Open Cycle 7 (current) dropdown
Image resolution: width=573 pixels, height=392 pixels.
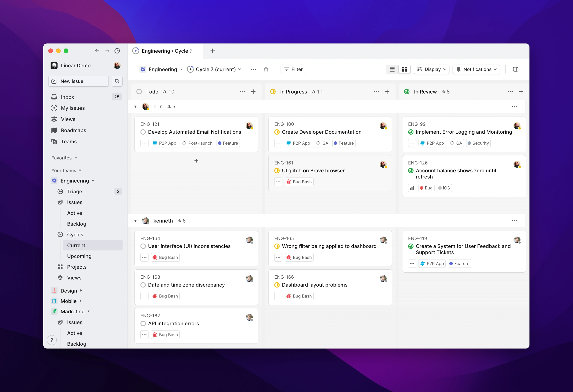point(214,69)
